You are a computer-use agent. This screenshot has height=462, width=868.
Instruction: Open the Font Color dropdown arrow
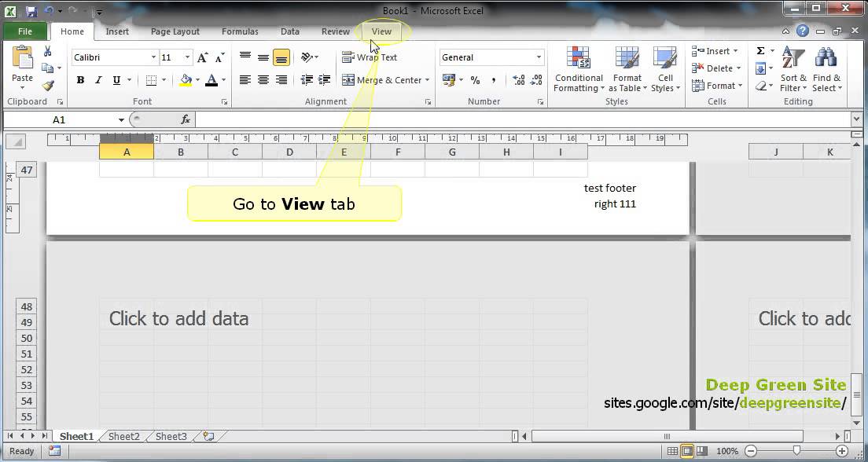[x=223, y=80]
